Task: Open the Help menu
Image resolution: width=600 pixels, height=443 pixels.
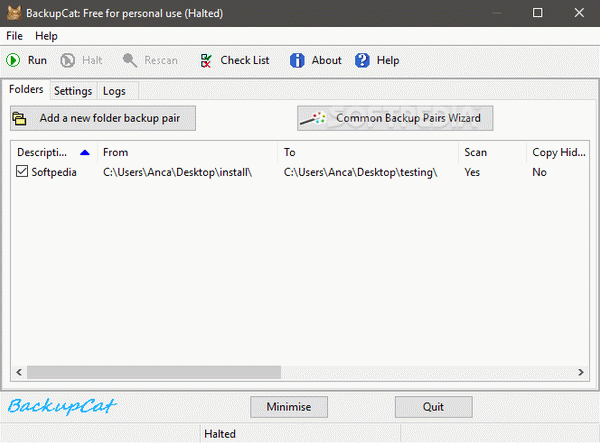Action: pyautogui.click(x=46, y=36)
